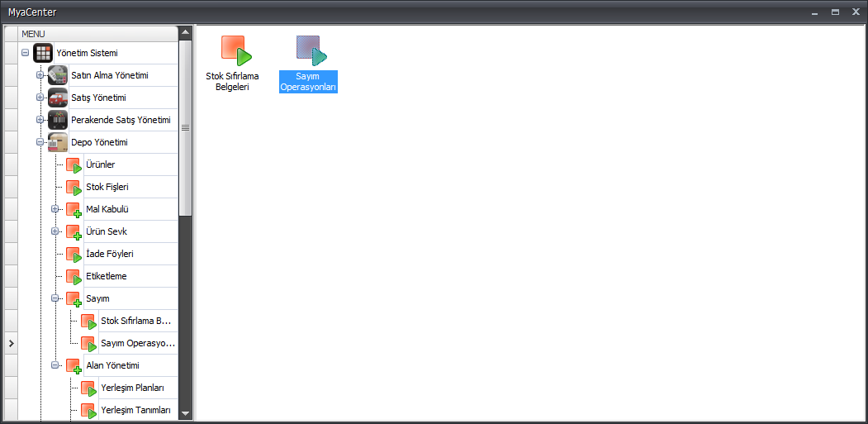Image resolution: width=868 pixels, height=424 pixels.
Task: Click the MENU column header
Action: tap(98, 34)
